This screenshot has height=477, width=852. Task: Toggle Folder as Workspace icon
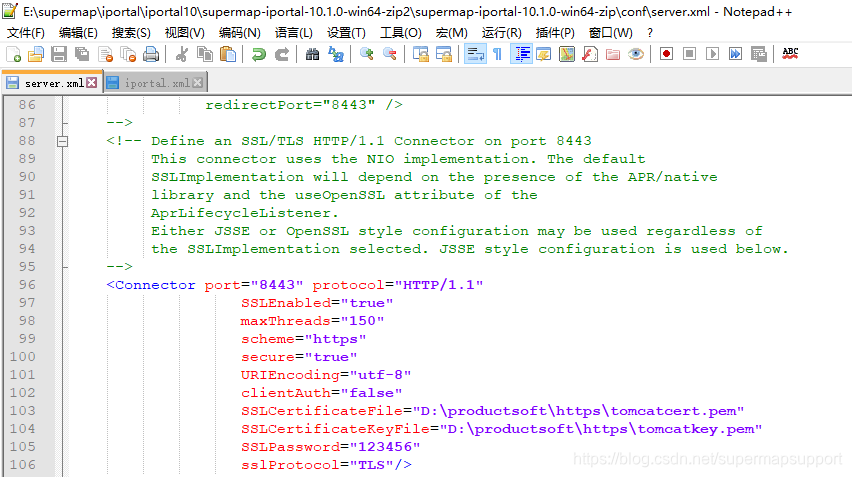(x=613, y=54)
